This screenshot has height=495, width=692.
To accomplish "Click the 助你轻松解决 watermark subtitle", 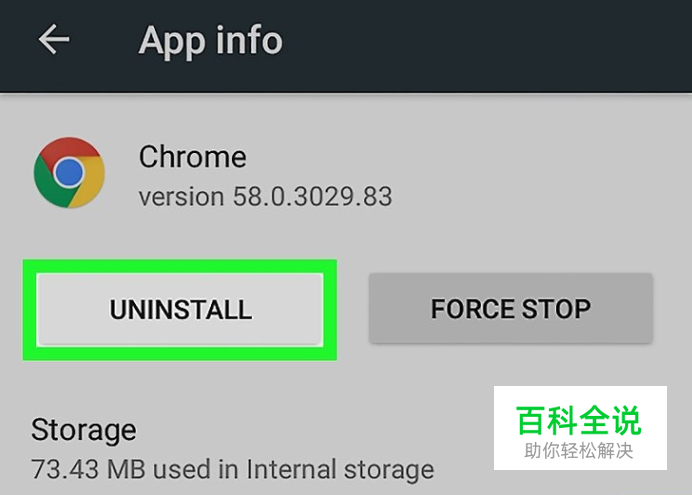I will coord(579,451).
